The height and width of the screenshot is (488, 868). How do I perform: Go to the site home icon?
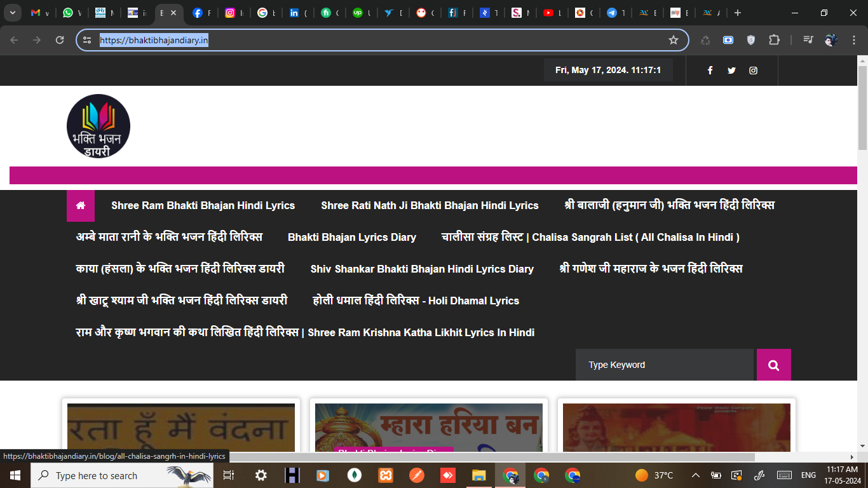[x=81, y=206]
